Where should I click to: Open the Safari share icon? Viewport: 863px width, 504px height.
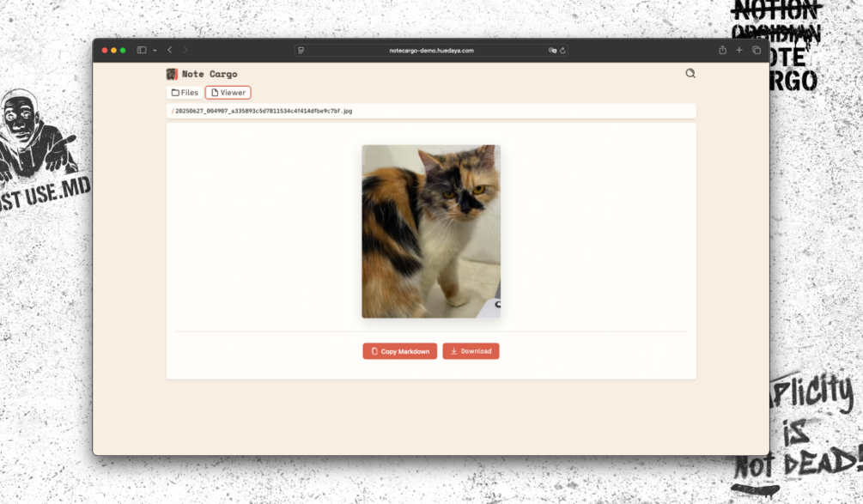[722, 50]
